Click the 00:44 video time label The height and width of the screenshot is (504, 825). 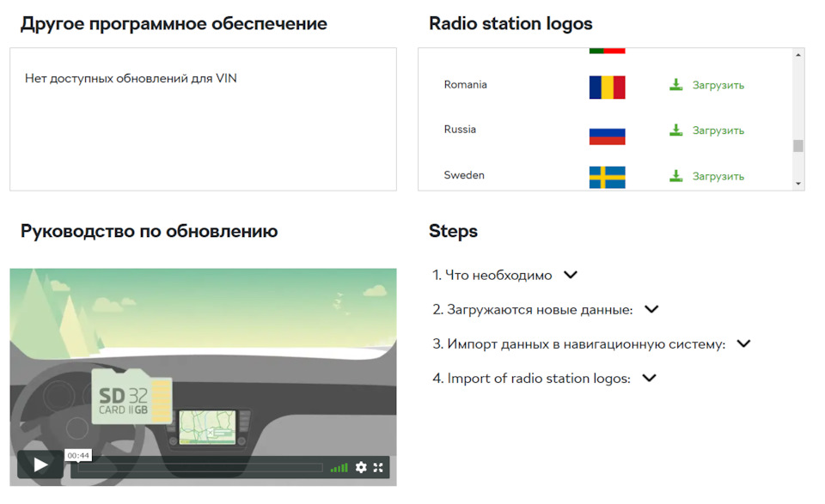78,455
